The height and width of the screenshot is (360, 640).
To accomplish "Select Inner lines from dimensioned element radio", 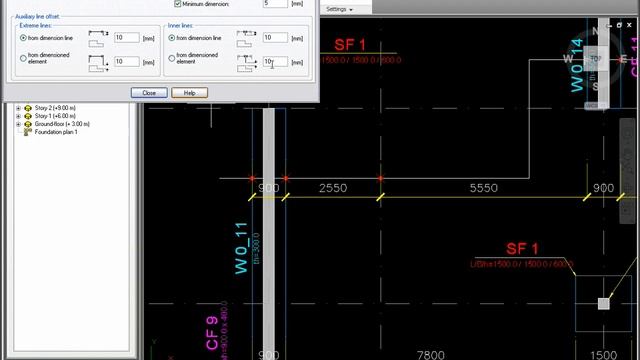I will click(172, 58).
